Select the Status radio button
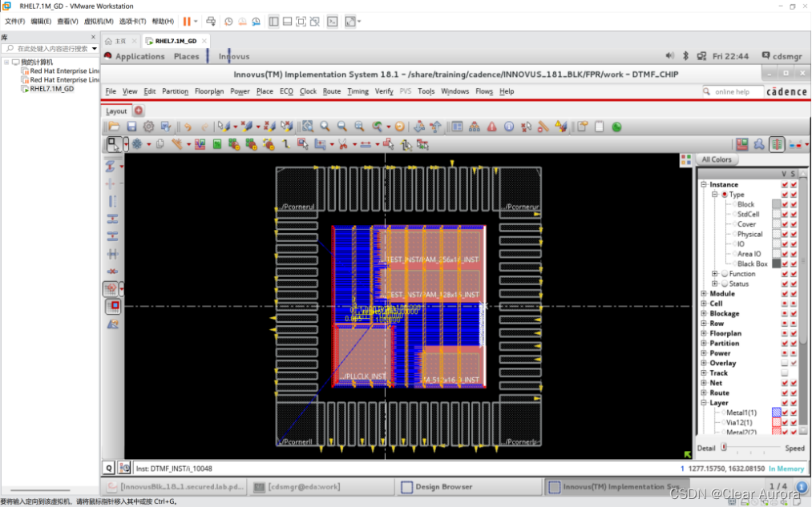The height and width of the screenshot is (507, 812). point(725,284)
